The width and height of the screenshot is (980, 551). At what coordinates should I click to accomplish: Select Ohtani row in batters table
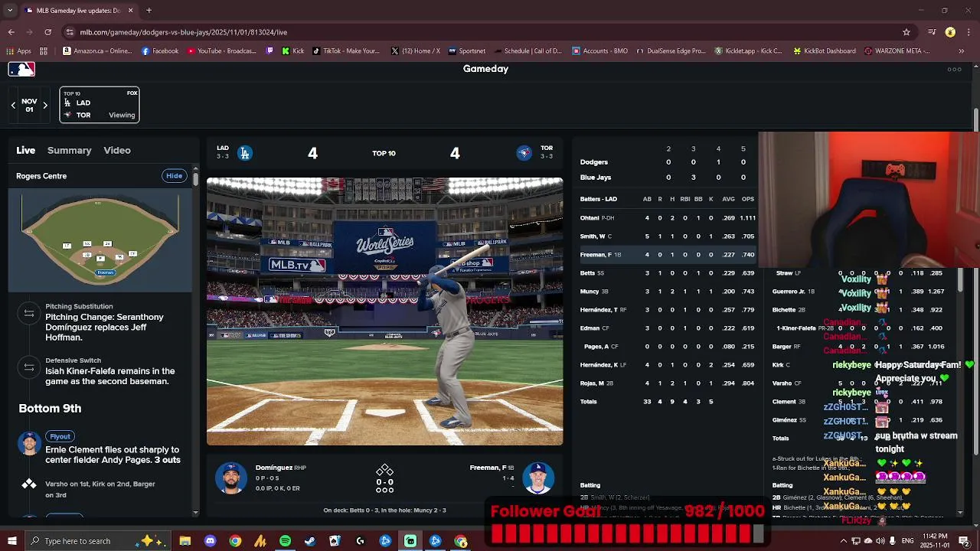668,218
